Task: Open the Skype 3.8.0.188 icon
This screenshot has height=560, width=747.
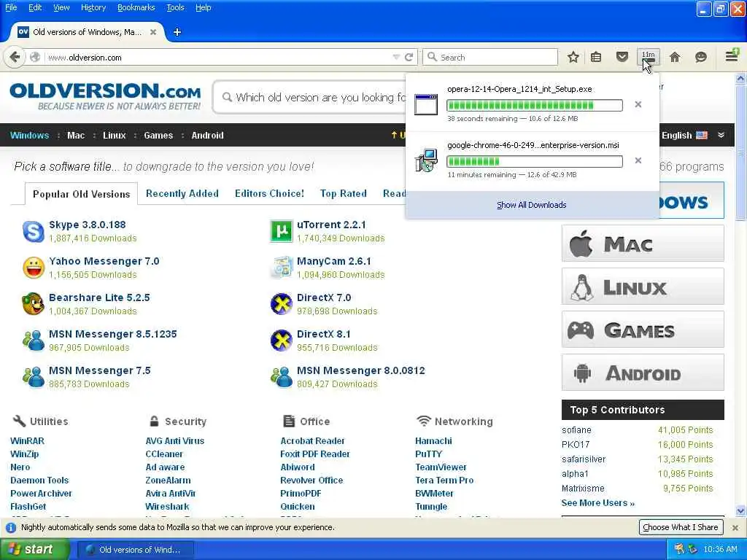Action: (x=34, y=231)
